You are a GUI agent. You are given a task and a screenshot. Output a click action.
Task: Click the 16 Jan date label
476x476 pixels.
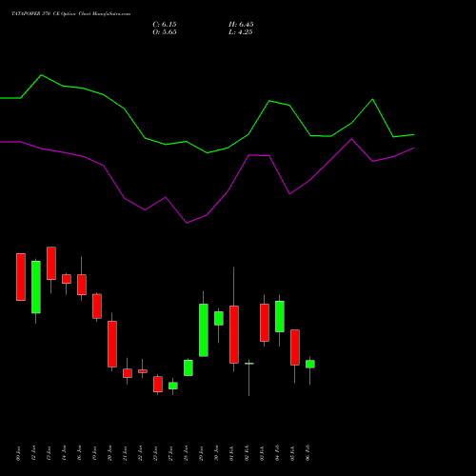coord(80,453)
